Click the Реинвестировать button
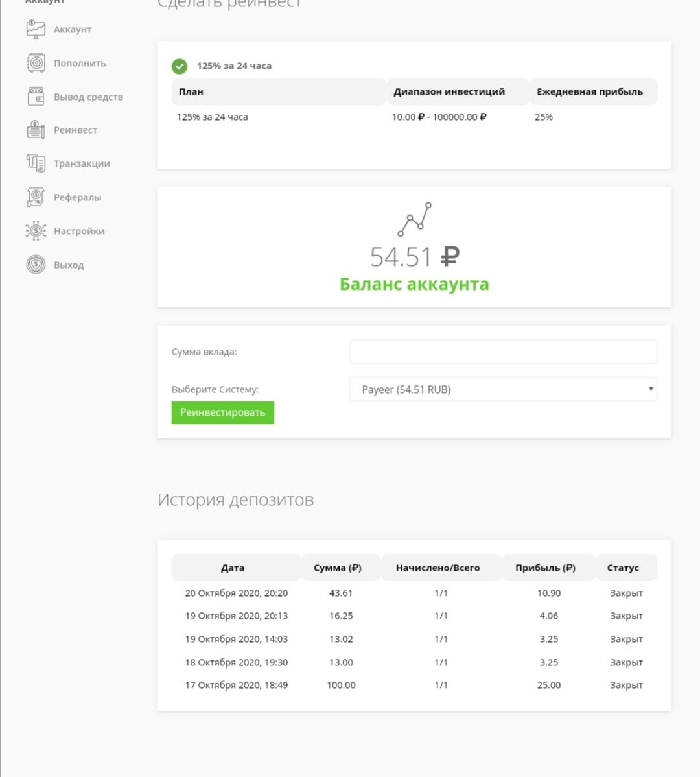This screenshot has width=700, height=777. [223, 412]
